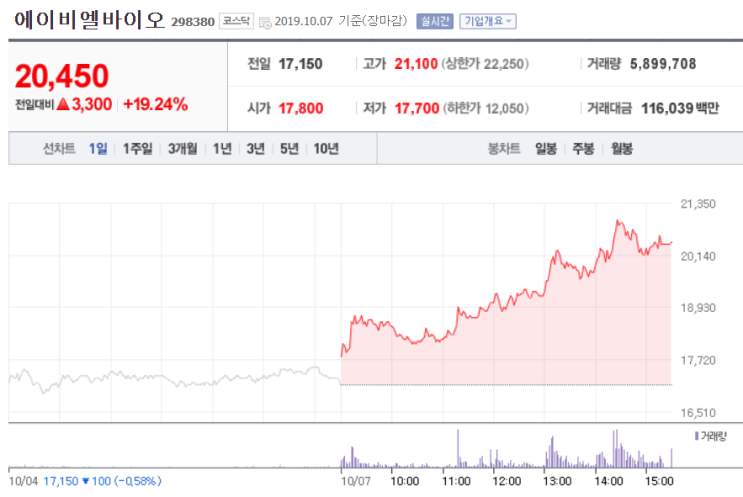This screenshot has width=743, height=497.
Task: Click the previous close value 17,150 at top
Action: (x=300, y=64)
